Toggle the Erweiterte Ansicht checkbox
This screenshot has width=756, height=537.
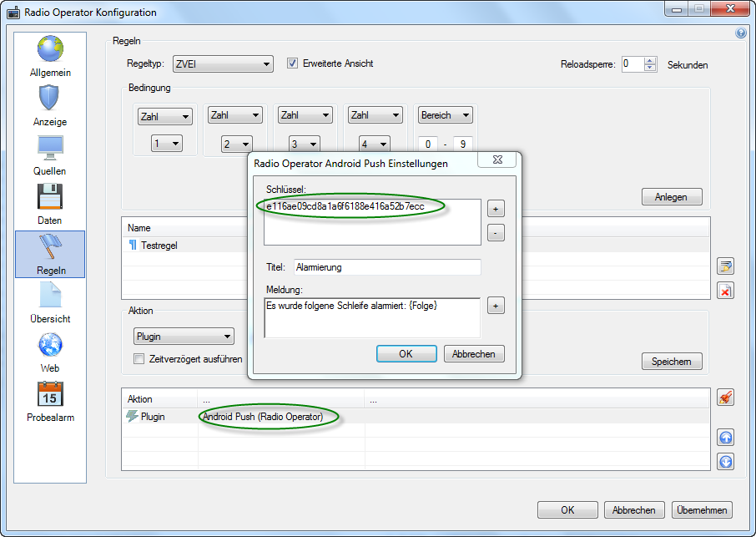coord(292,63)
